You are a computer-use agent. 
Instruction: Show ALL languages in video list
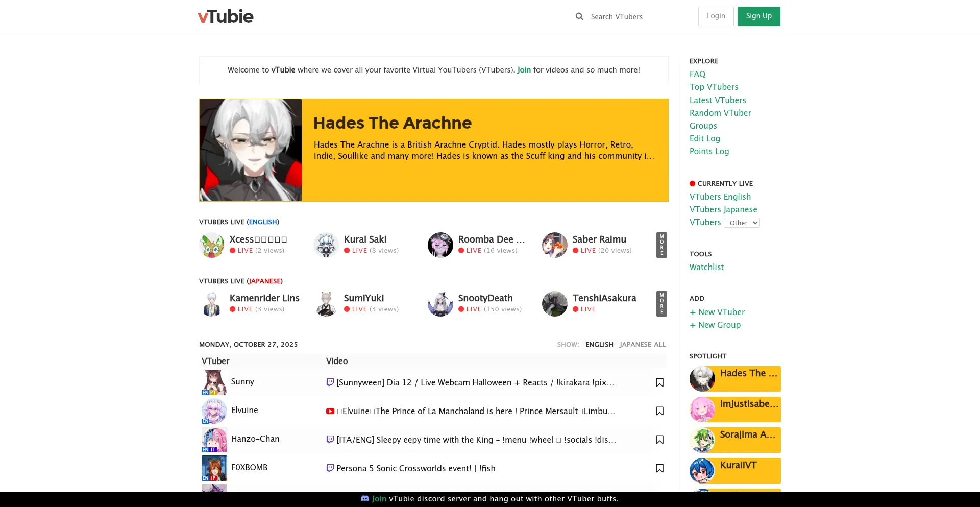[660, 345]
